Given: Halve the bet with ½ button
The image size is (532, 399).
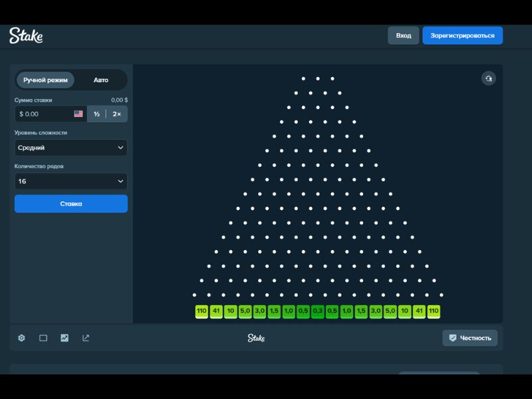Looking at the screenshot, I should 97,114.
